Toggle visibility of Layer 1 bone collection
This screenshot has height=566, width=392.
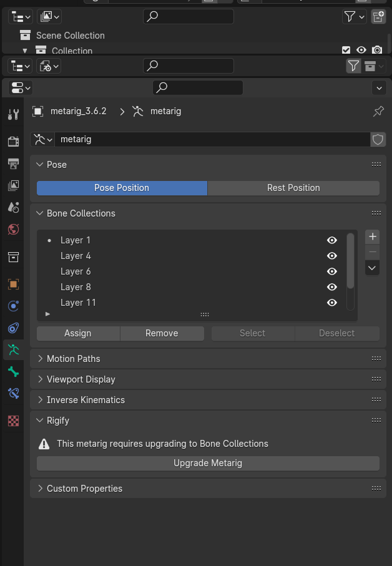(332, 240)
